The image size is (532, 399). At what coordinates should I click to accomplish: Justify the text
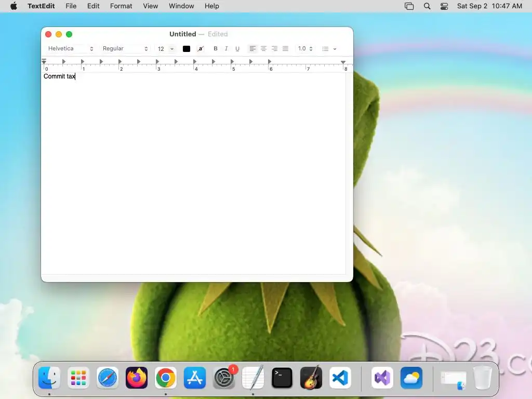click(x=285, y=48)
